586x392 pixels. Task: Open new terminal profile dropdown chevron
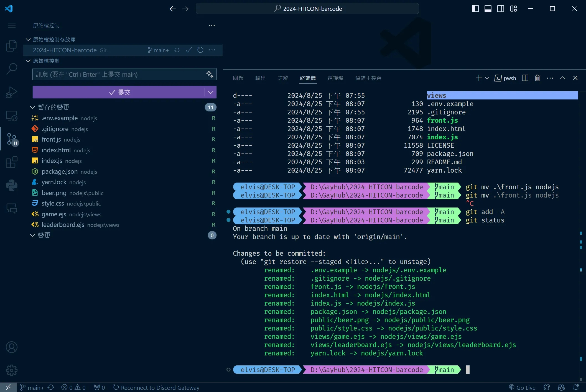[x=487, y=78]
